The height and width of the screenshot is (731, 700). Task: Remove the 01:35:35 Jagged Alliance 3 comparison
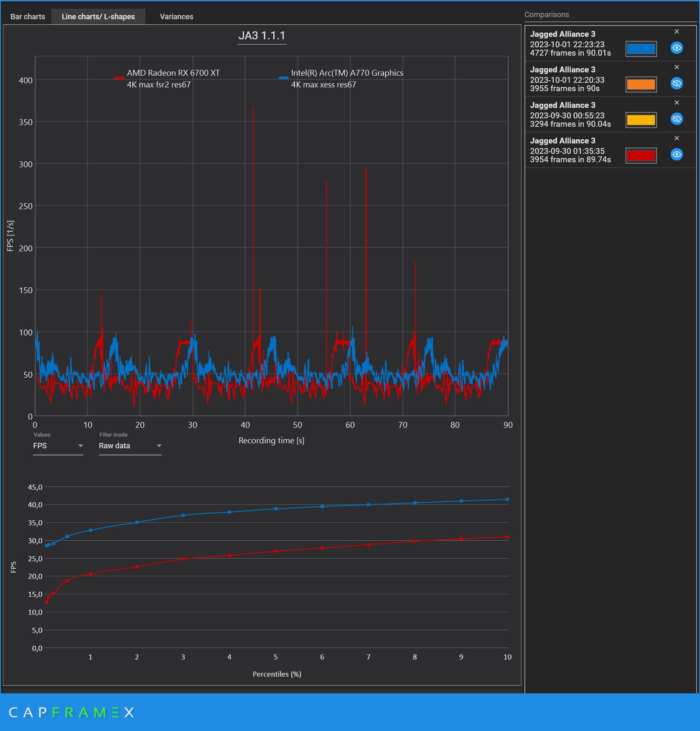pos(677,138)
